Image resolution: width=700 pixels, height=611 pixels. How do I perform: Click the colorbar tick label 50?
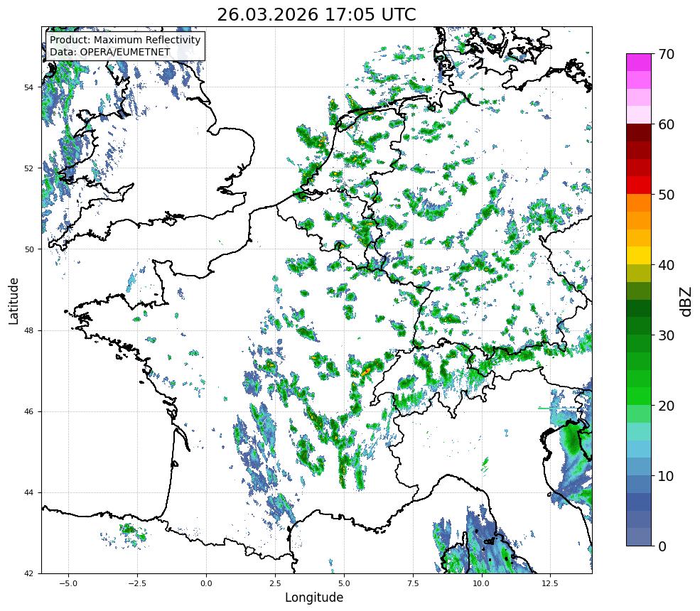[x=666, y=195]
